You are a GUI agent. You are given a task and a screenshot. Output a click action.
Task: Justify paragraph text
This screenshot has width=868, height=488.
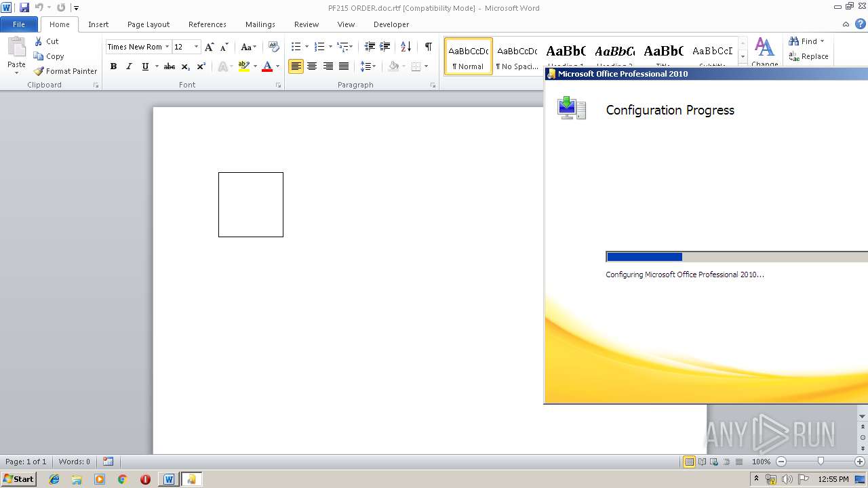tap(344, 66)
